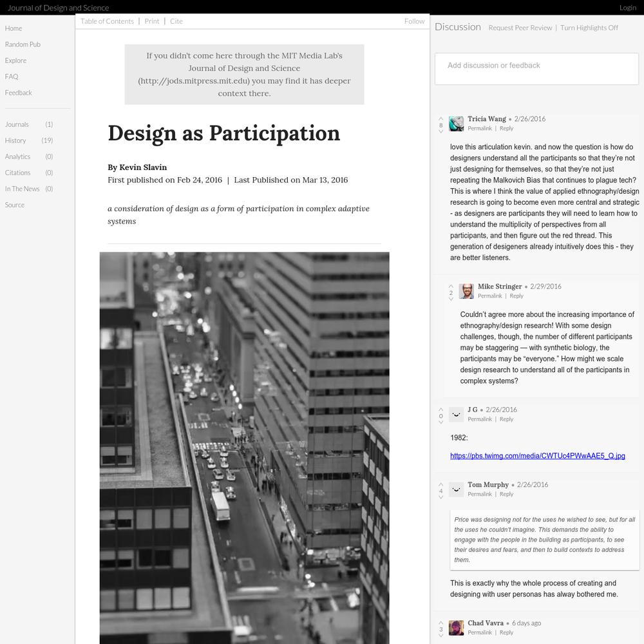Click Explore in the sidebar

pos(15,61)
